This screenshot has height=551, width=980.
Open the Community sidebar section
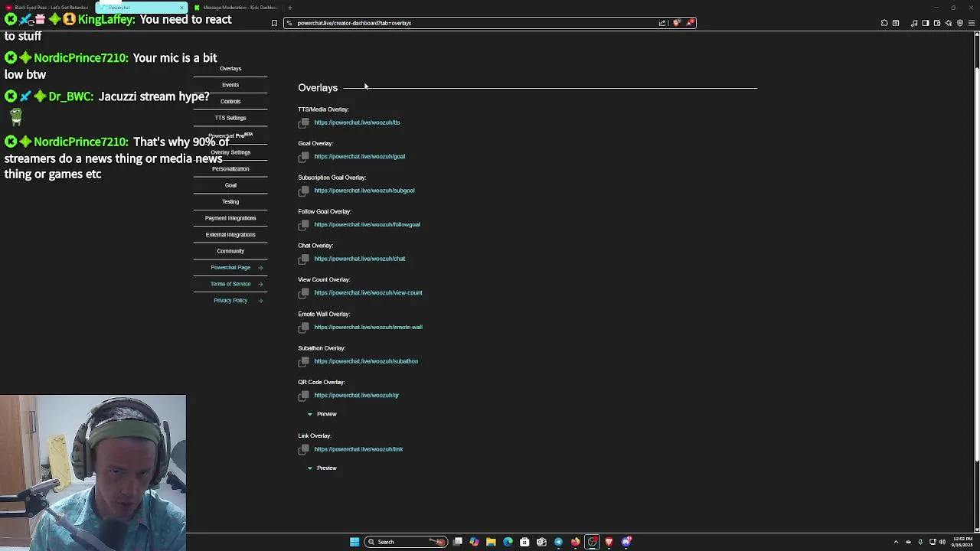(230, 251)
